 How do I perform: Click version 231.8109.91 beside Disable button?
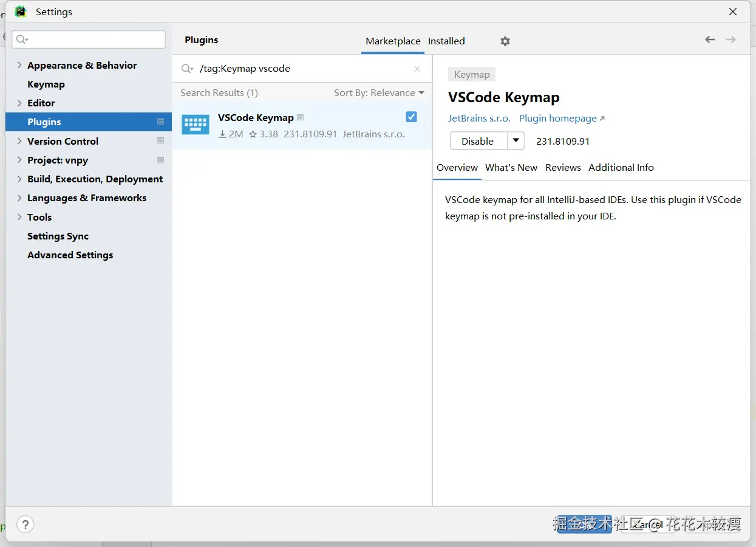pyautogui.click(x=563, y=141)
